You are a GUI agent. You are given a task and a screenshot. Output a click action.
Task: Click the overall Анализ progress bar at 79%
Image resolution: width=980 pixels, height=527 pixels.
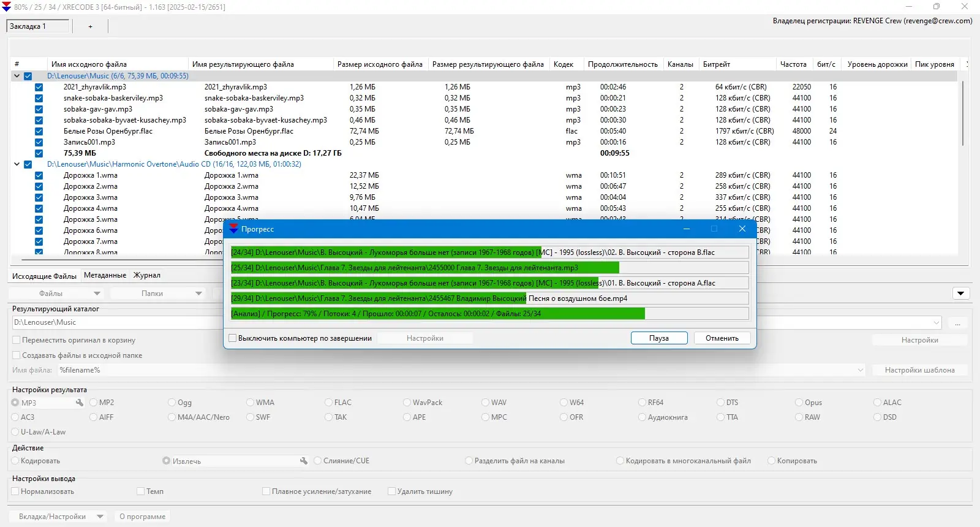(x=489, y=314)
